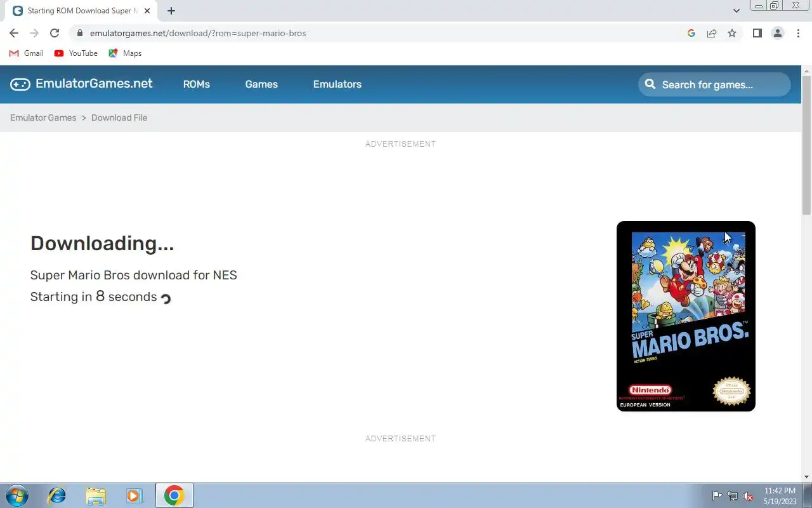
Task: Click the 'Downloading...' heading
Action: [x=102, y=244]
